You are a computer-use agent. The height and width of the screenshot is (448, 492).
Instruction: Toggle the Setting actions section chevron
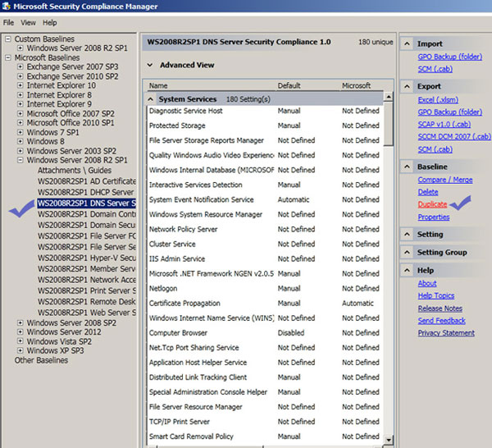407,234
